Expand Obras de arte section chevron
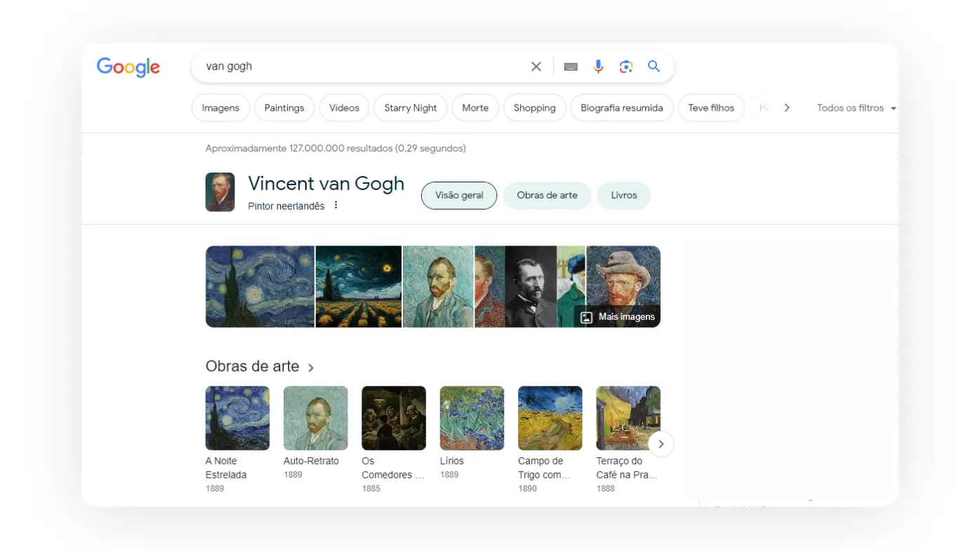The width and height of the screenshot is (980, 550). point(311,368)
